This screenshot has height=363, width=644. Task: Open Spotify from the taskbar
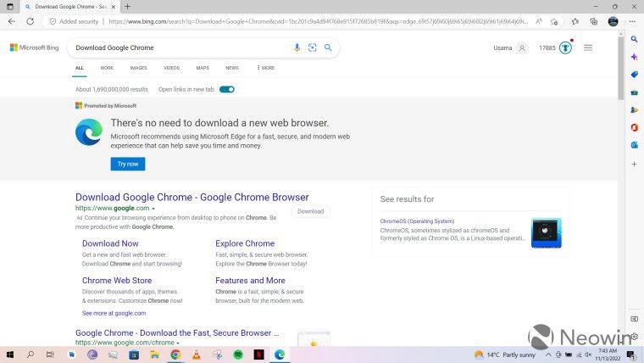pos(238,355)
